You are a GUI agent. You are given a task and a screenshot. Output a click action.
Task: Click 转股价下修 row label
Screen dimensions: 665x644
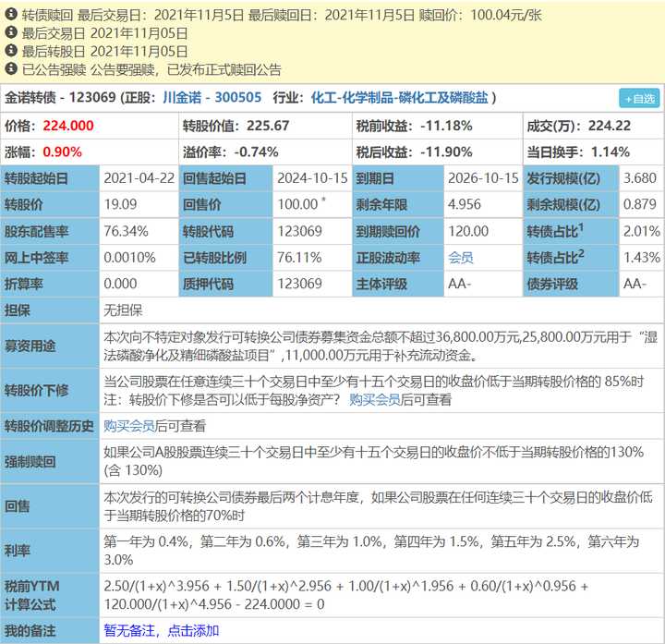point(50,390)
